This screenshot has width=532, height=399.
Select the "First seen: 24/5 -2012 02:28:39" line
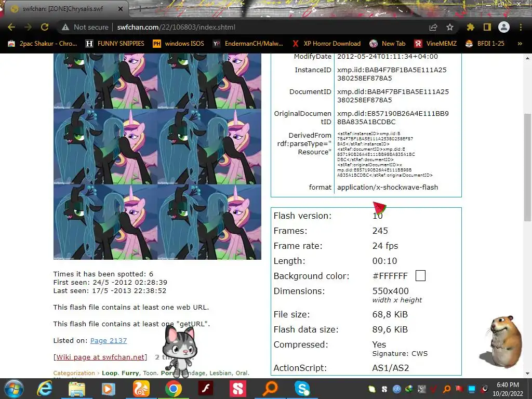pos(110,282)
